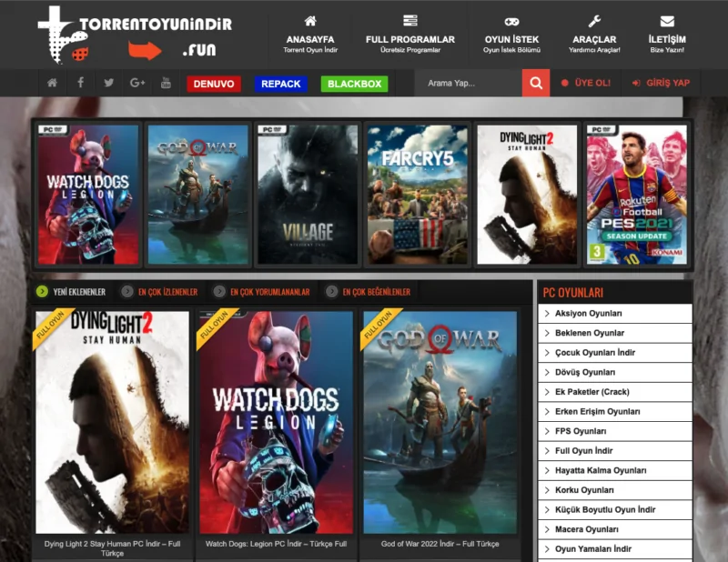Image resolution: width=728 pixels, height=562 pixels.
Task: Click the red DENUVO button
Action: 214,84
